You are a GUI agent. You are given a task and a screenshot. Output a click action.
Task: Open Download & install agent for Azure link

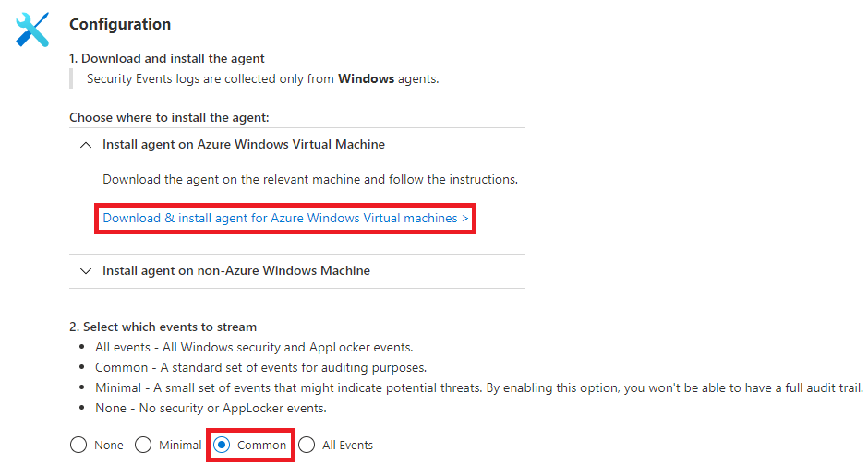coord(285,219)
